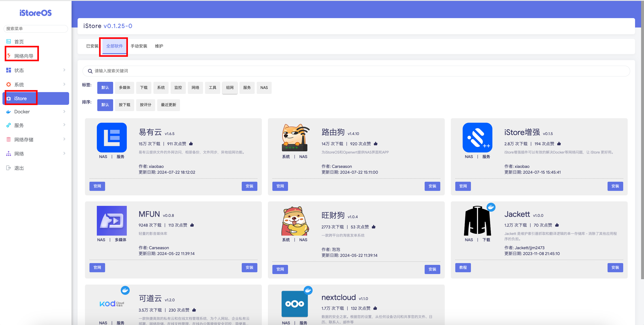The width and height of the screenshot is (644, 325).
Task: Select the 组网 tag filter
Action: point(230,88)
